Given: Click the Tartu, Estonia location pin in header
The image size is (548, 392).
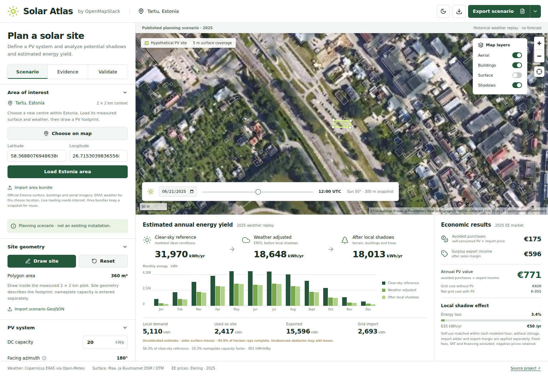Looking at the screenshot, I should 141,11.
